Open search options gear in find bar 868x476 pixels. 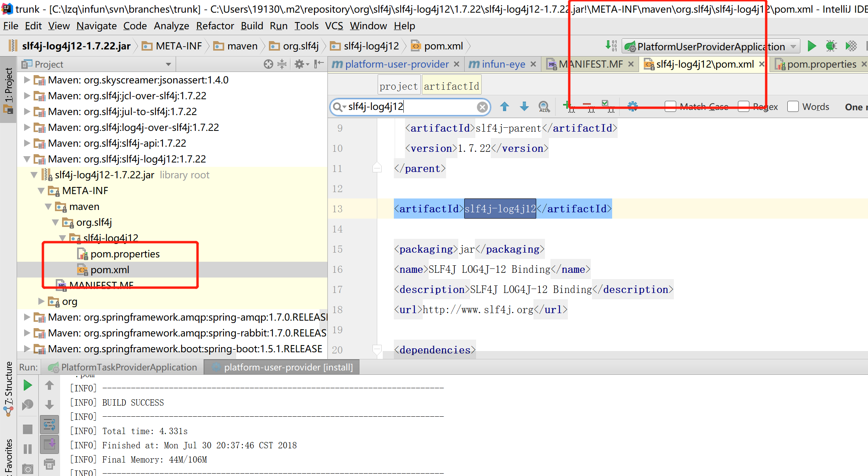click(633, 106)
